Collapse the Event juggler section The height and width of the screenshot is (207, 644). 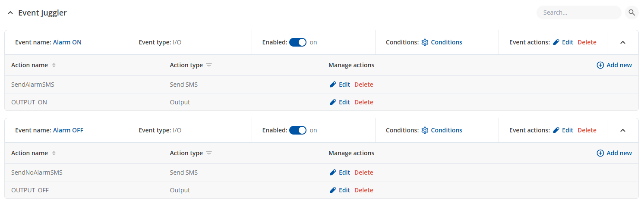point(10,13)
